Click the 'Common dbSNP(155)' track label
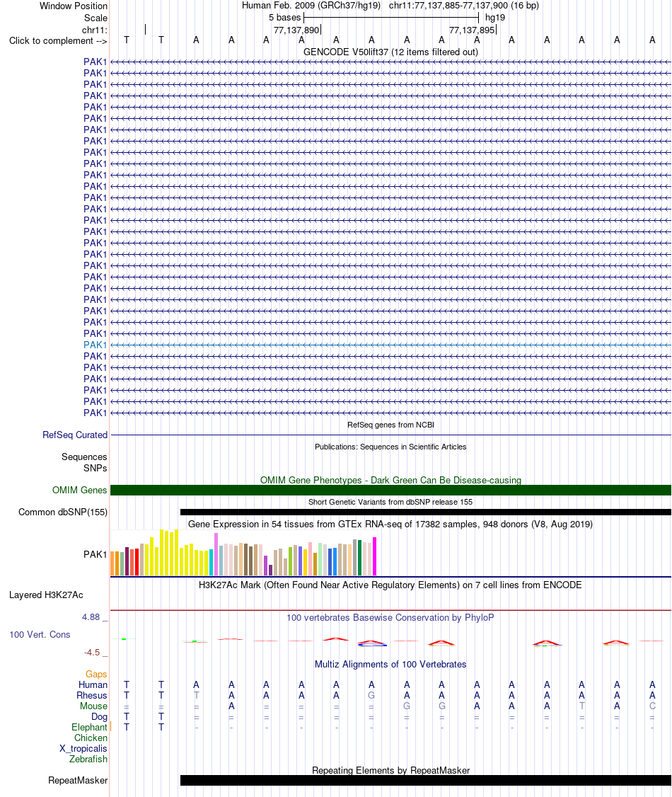This screenshot has width=672, height=797. (x=63, y=512)
